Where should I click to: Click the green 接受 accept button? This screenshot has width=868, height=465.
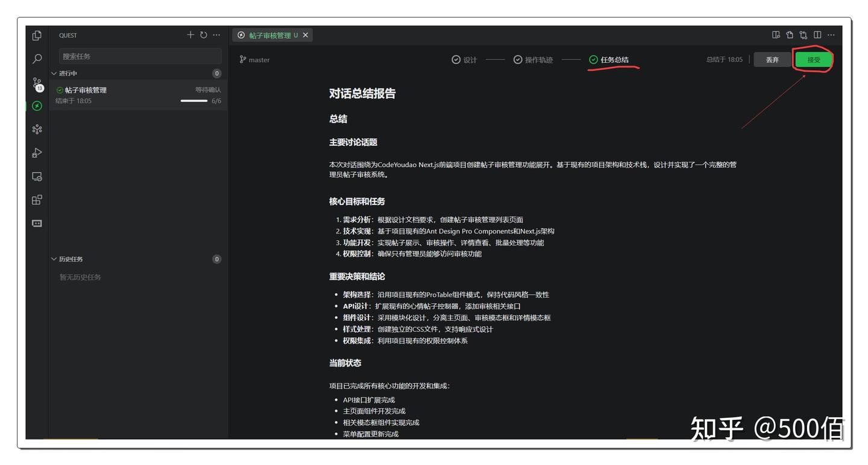(x=813, y=59)
